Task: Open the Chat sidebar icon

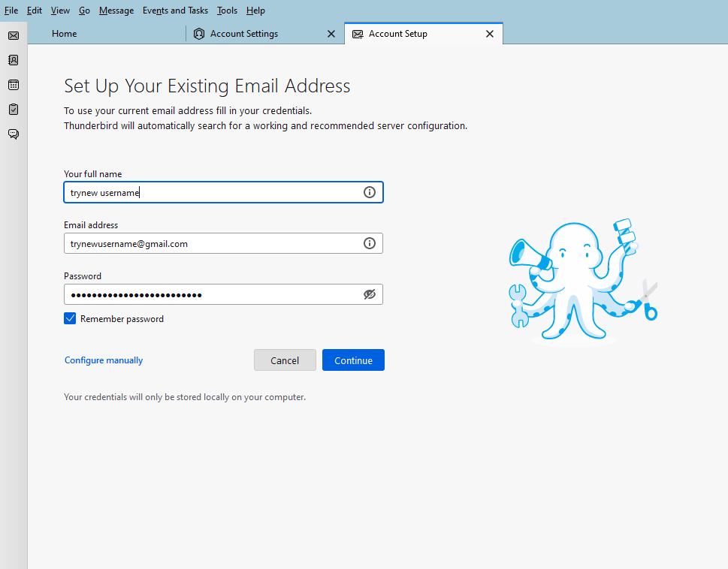Action: coord(14,134)
